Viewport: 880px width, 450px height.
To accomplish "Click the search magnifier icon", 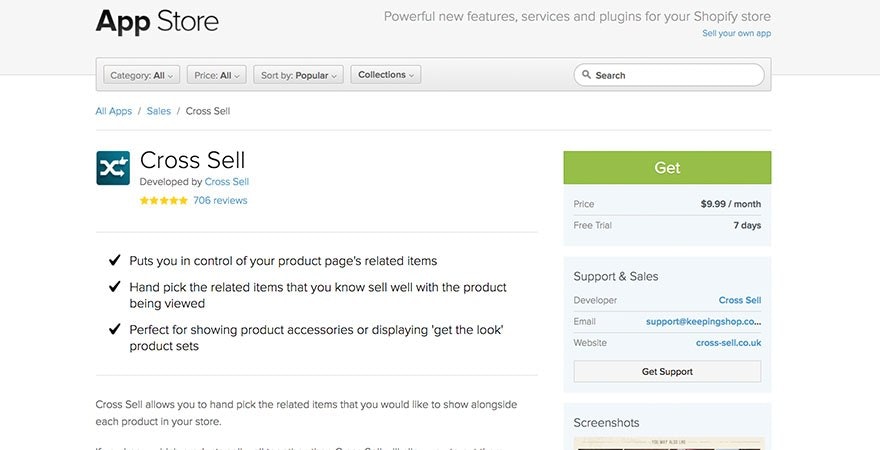I will point(587,75).
